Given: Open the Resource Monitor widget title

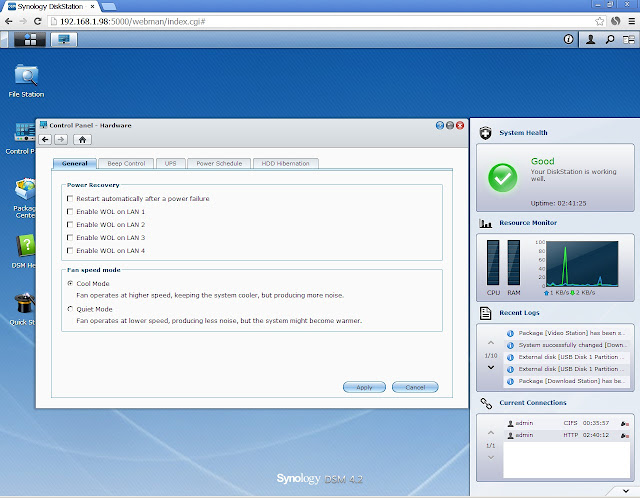Looking at the screenshot, I should pos(528,223).
